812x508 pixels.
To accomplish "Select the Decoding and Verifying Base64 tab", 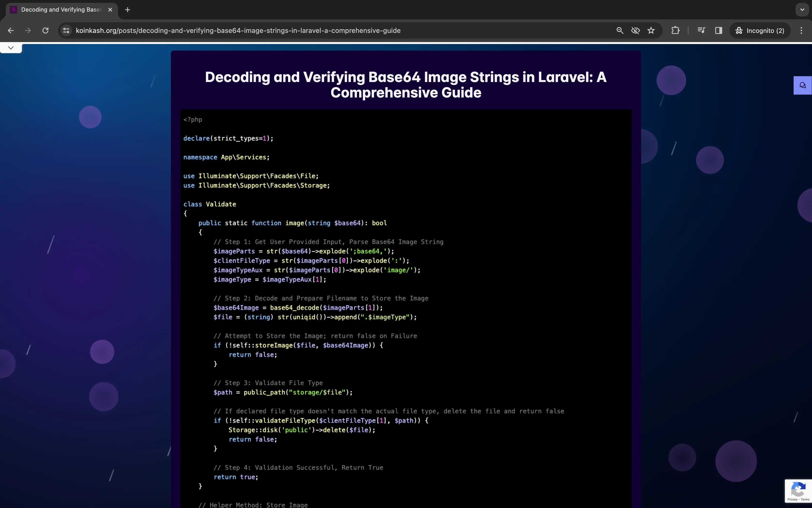I will [x=61, y=10].
